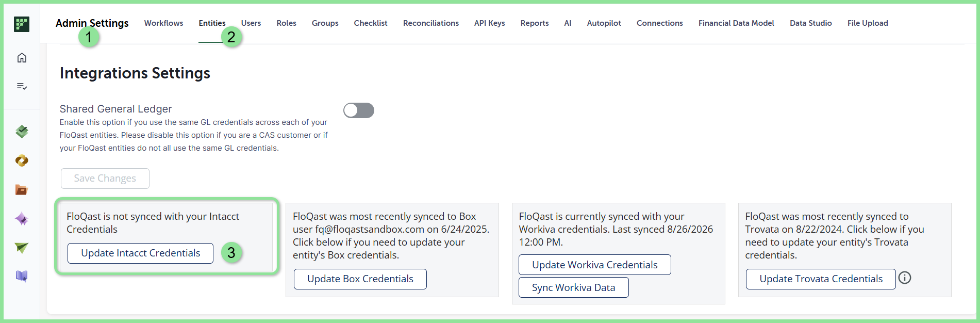Switch to the Groups tab
This screenshot has width=980, height=323.
[x=325, y=23]
